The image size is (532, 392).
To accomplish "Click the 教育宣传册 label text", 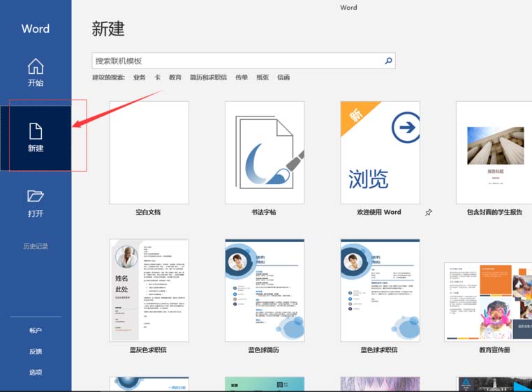I will pos(495,350).
